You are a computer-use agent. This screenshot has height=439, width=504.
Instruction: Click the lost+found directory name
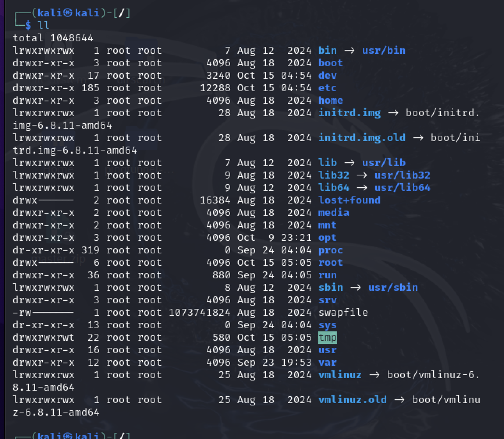[x=349, y=200]
